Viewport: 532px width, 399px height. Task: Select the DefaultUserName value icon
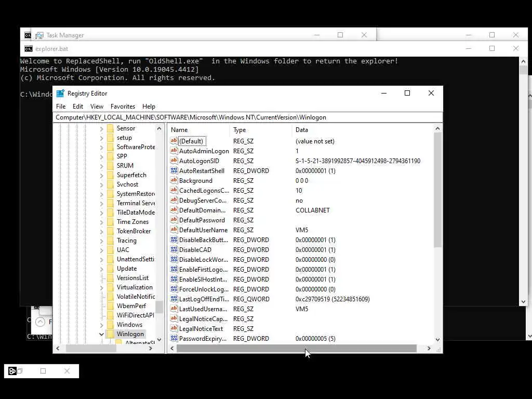pos(174,229)
